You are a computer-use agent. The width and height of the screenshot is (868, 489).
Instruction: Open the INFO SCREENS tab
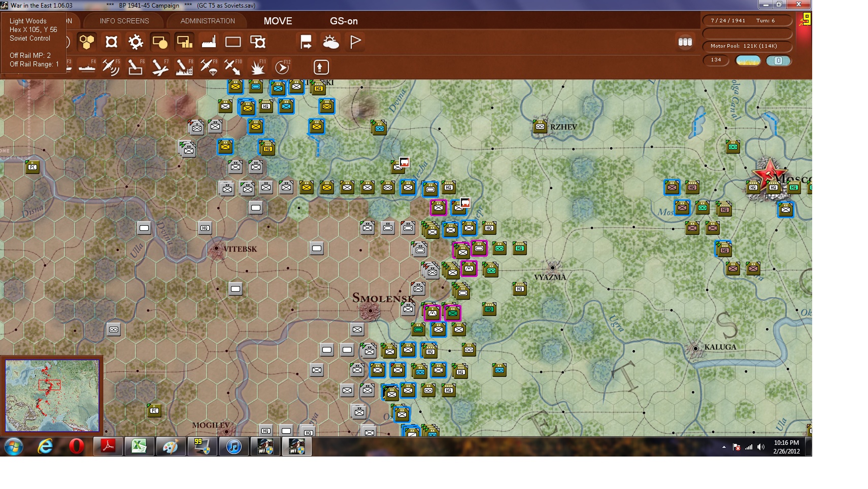124,21
